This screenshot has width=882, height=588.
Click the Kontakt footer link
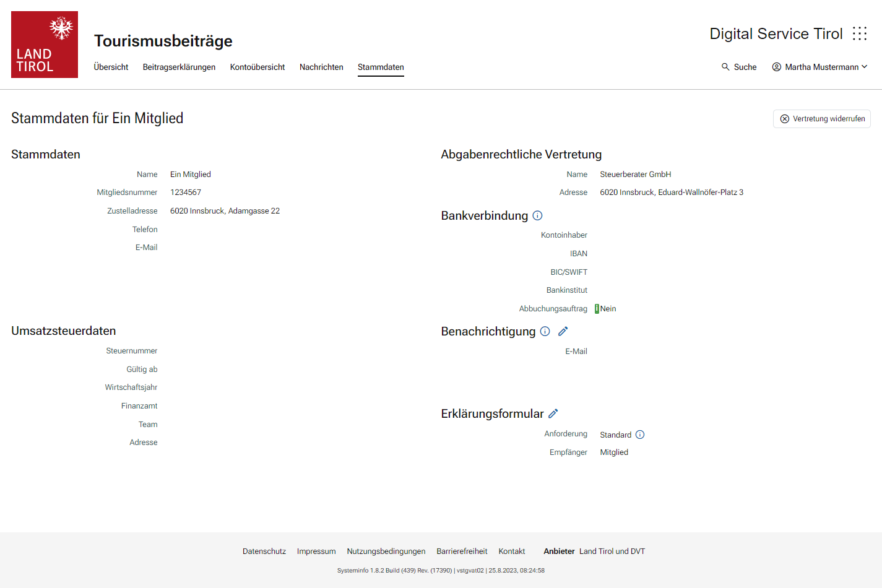point(512,551)
